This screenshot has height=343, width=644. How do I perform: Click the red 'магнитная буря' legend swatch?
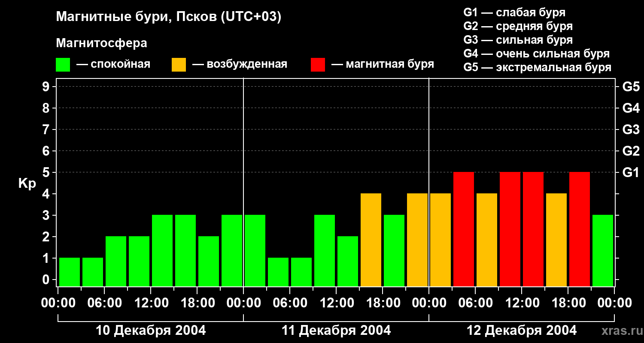tap(318, 65)
